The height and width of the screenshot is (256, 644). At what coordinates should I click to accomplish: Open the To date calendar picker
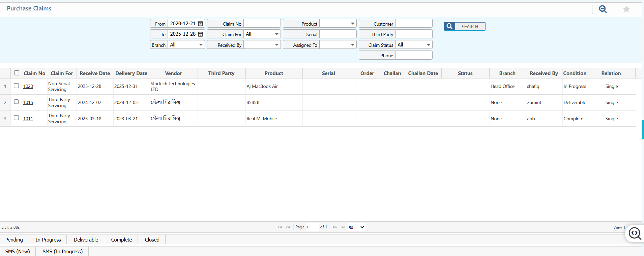click(x=201, y=34)
